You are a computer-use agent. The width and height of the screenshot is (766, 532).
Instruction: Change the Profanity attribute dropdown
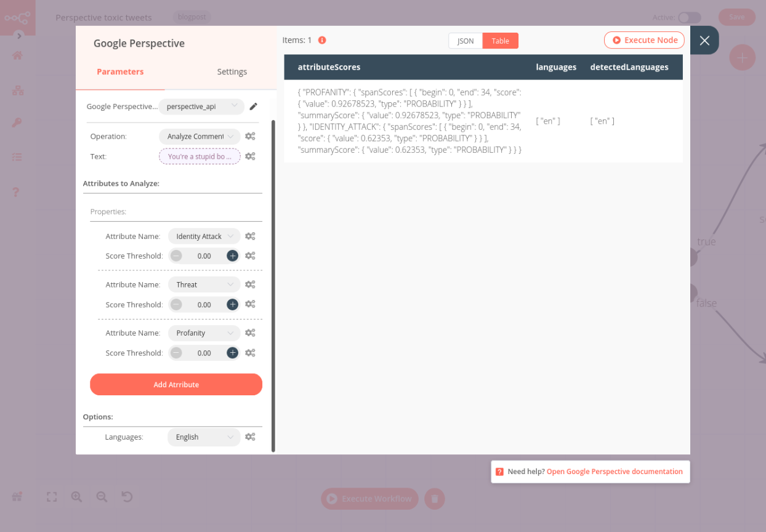(204, 333)
